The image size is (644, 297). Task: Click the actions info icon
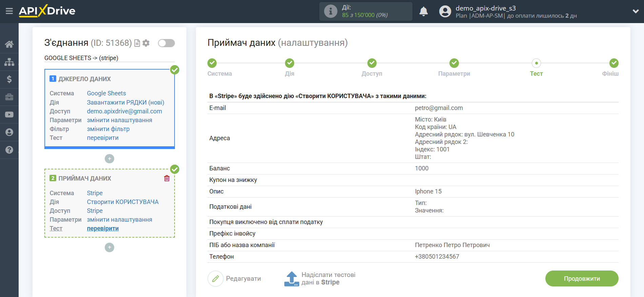coord(330,11)
